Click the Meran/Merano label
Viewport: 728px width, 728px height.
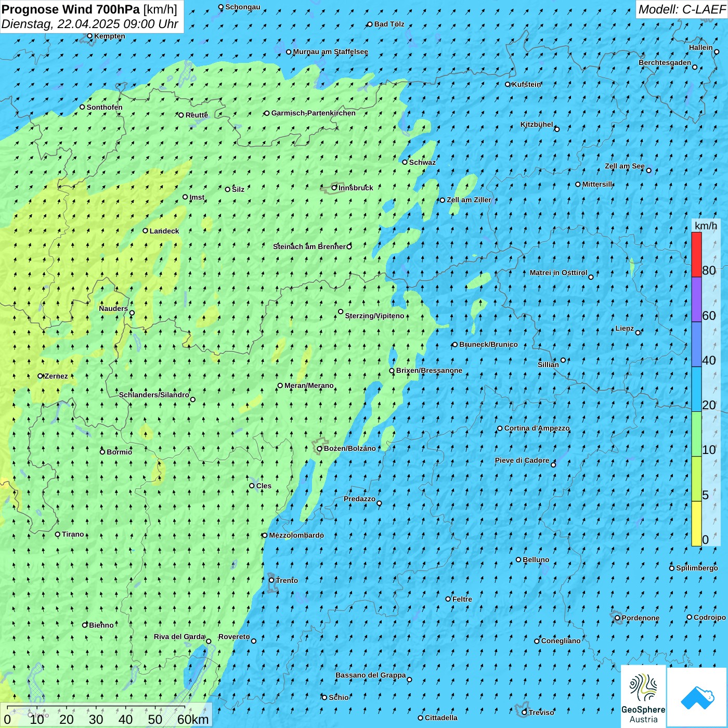pyautogui.click(x=309, y=385)
